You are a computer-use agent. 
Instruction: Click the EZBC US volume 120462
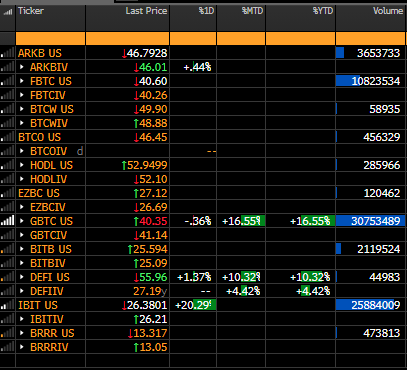(382, 193)
